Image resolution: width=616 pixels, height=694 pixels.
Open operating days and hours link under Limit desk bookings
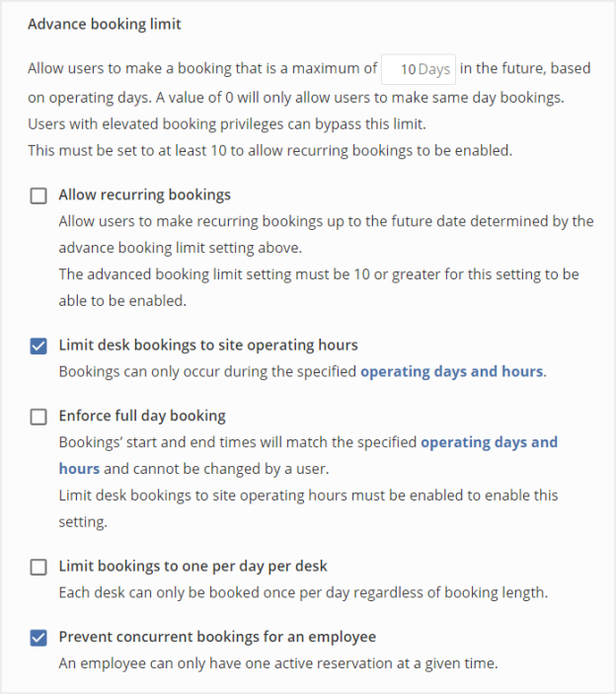[451, 371]
